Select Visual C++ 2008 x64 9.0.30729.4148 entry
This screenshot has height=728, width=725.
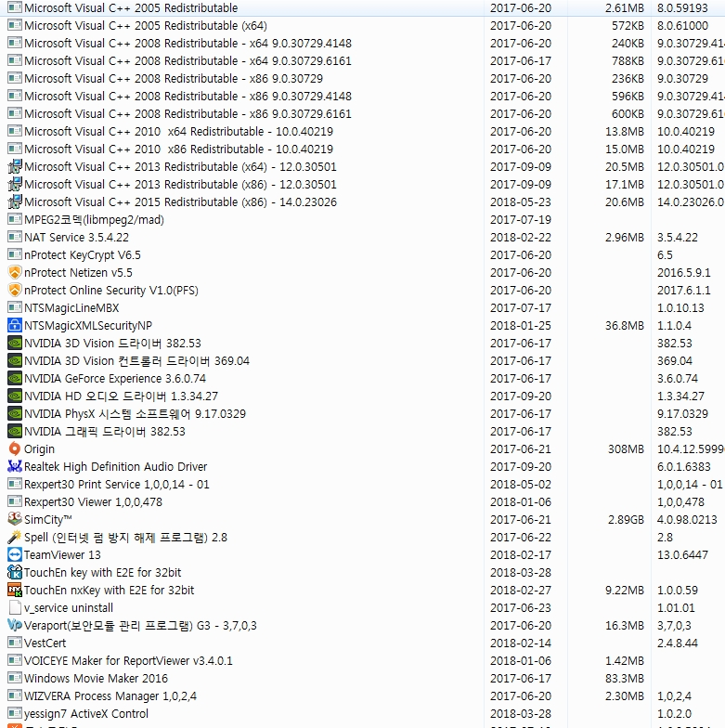point(188,43)
